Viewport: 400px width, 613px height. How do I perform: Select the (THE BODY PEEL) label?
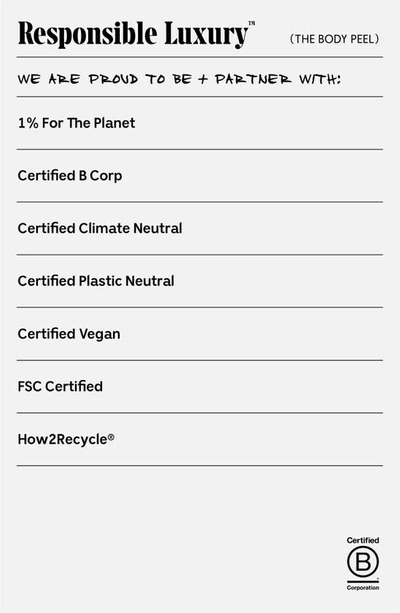(x=334, y=39)
